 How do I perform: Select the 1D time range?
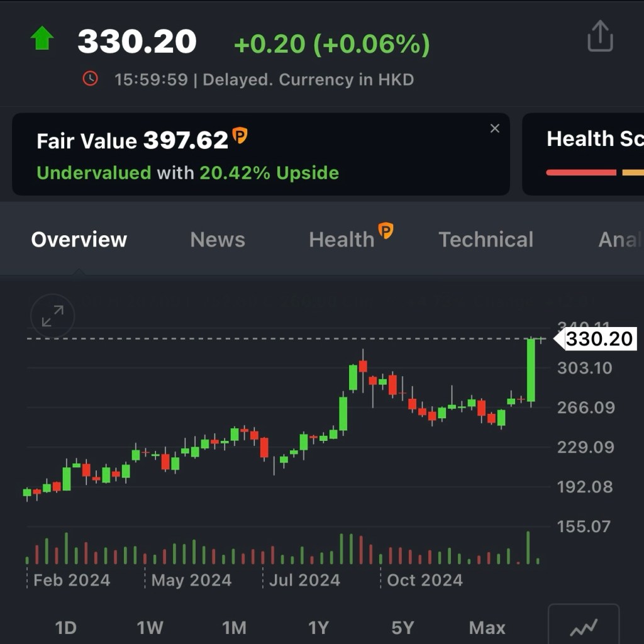pos(65,627)
